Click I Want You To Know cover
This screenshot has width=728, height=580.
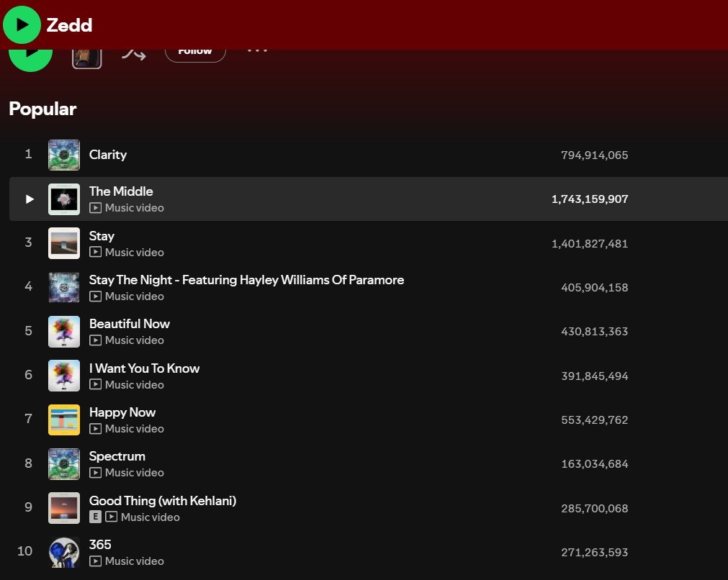point(64,376)
